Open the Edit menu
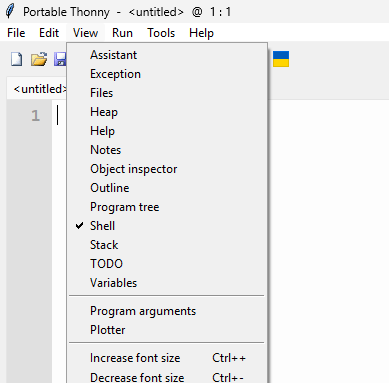 pyautogui.click(x=49, y=33)
